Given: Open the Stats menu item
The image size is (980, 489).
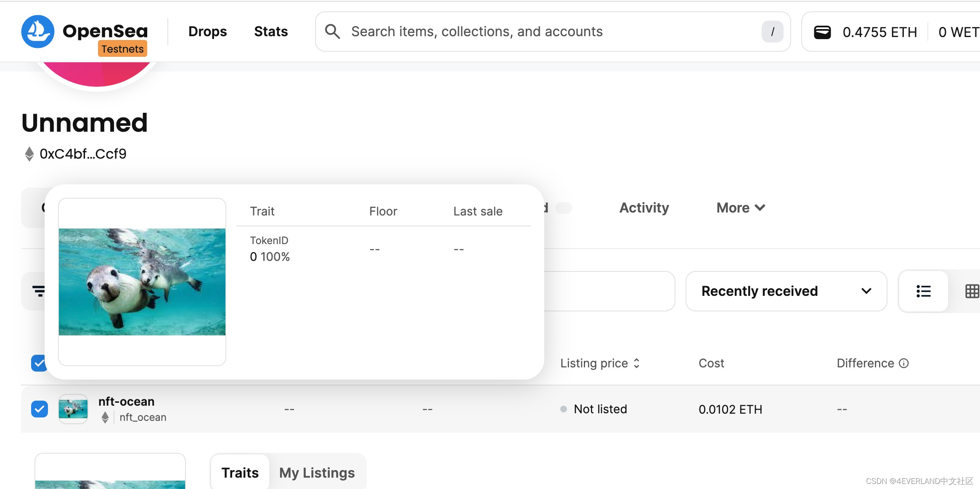Looking at the screenshot, I should (270, 31).
